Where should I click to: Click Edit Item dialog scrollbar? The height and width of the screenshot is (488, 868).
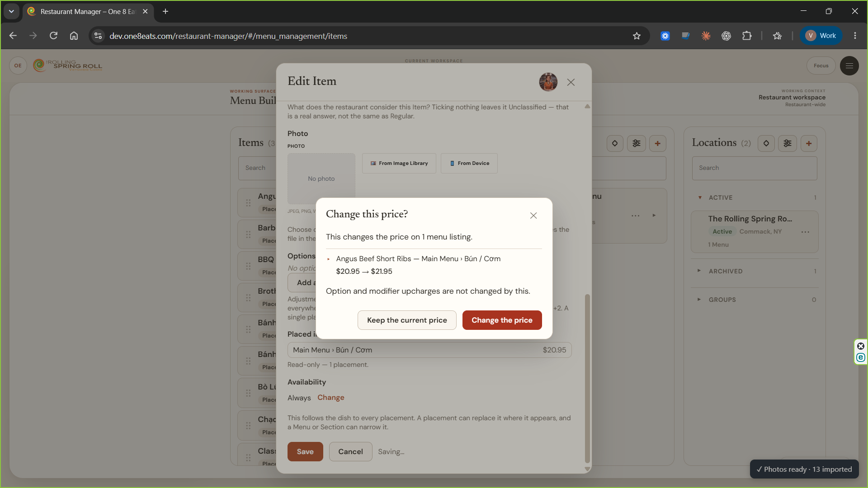coord(587,378)
